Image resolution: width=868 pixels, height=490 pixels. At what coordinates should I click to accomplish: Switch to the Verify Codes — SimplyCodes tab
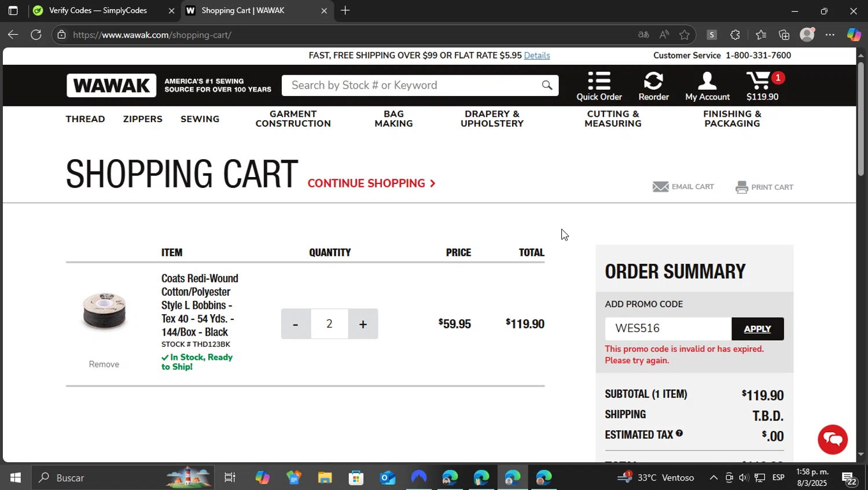tap(103, 10)
